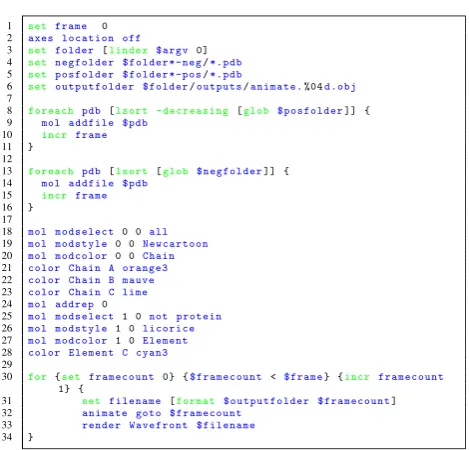
Task: Click the closing brace on line 16
Action: [30, 207]
